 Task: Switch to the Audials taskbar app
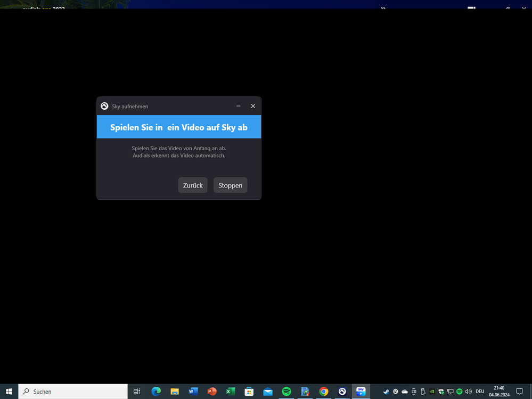342,392
